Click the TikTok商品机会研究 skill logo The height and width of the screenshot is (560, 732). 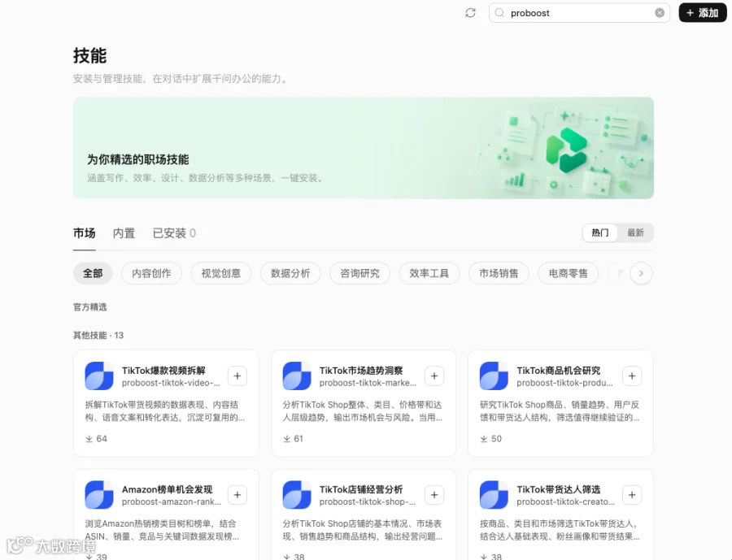pos(494,376)
